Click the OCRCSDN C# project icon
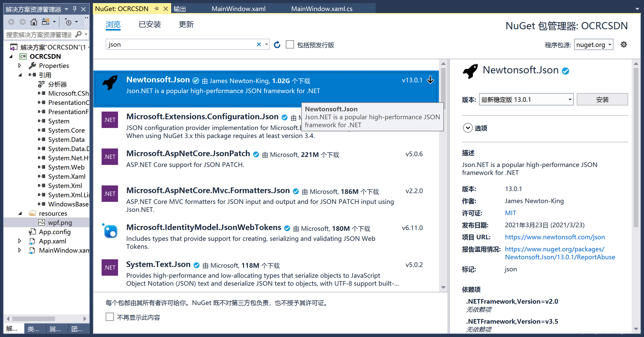 23,56
